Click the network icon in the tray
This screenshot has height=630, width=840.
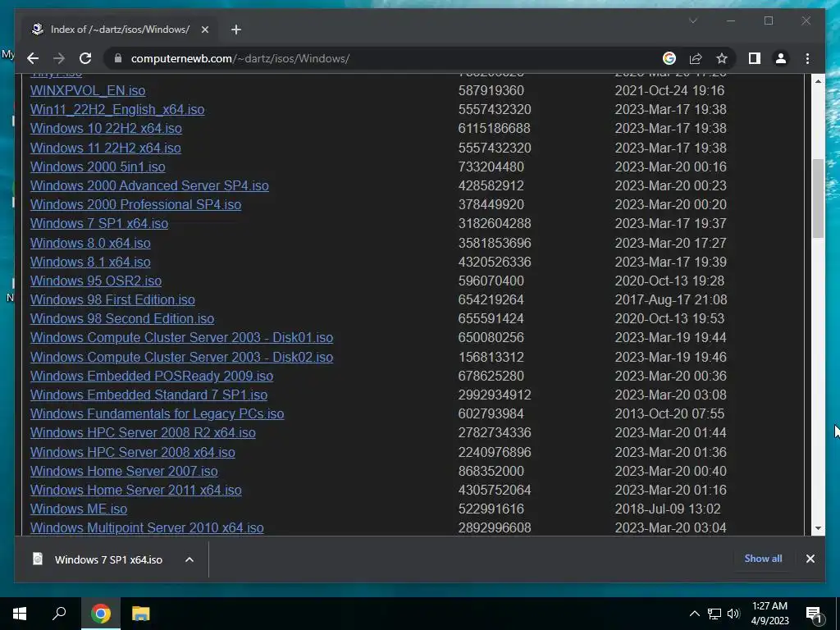click(x=714, y=614)
